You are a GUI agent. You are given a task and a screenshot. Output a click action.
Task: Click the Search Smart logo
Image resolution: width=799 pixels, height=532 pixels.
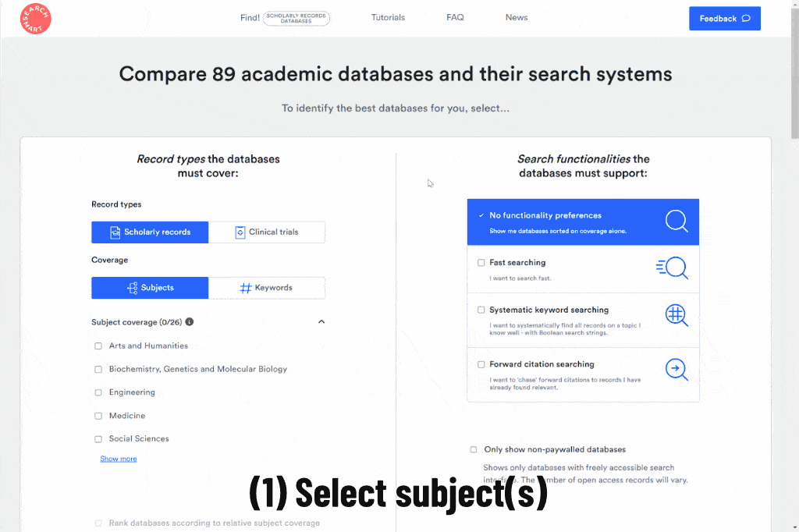pos(35,18)
